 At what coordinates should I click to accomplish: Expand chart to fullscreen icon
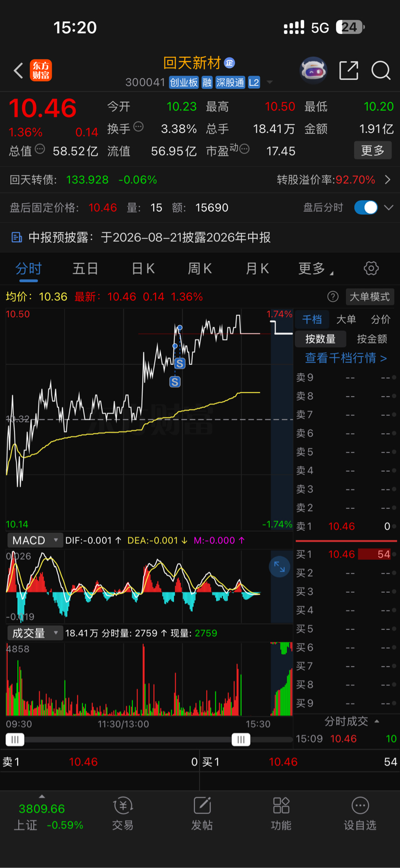click(280, 567)
